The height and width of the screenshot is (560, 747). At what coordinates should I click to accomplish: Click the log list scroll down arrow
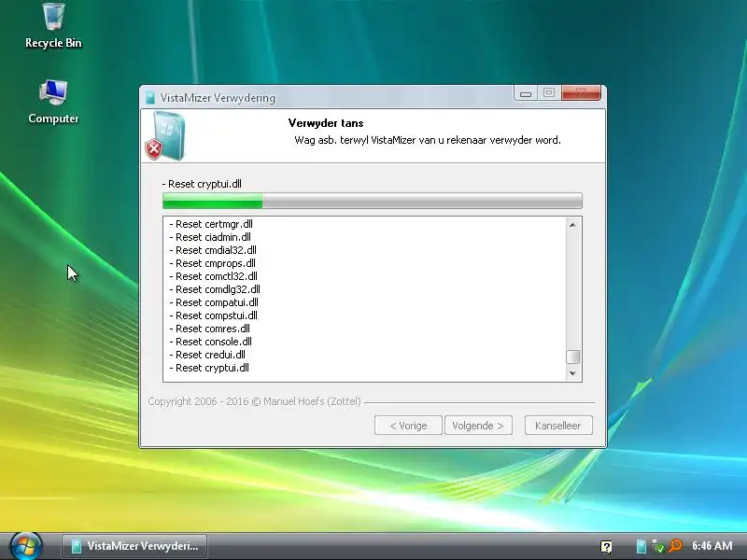pos(572,373)
